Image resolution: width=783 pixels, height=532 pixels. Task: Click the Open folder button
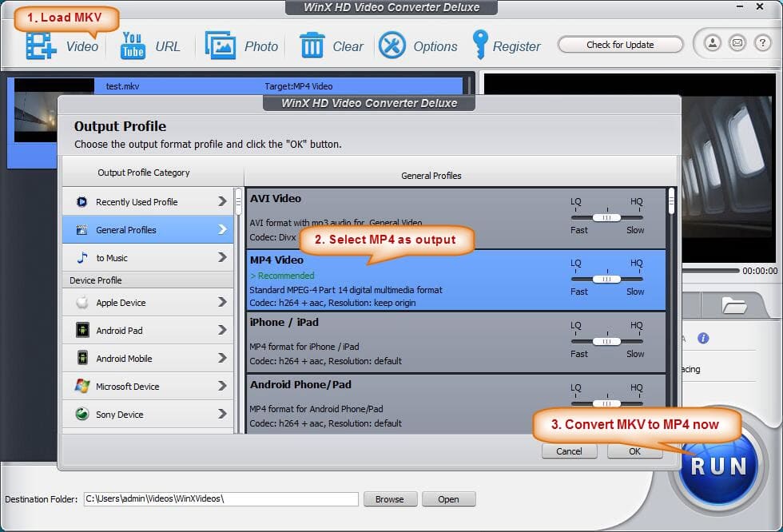coord(448,499)
